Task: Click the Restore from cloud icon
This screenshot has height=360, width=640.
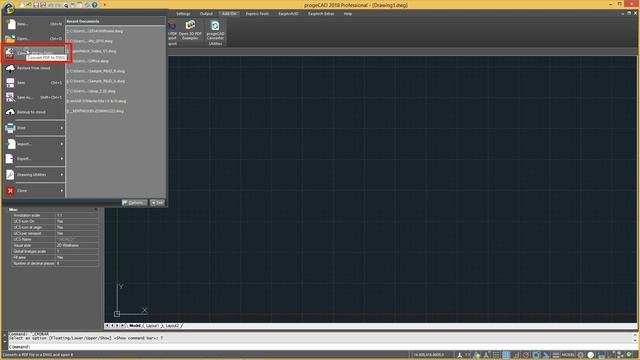Action: (x=10, y=68)
